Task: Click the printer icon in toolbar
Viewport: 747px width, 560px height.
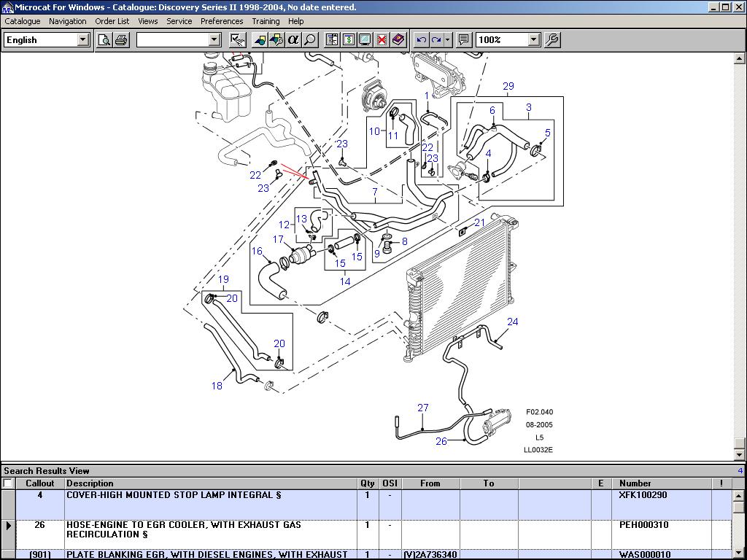Action: coord(121,39)
